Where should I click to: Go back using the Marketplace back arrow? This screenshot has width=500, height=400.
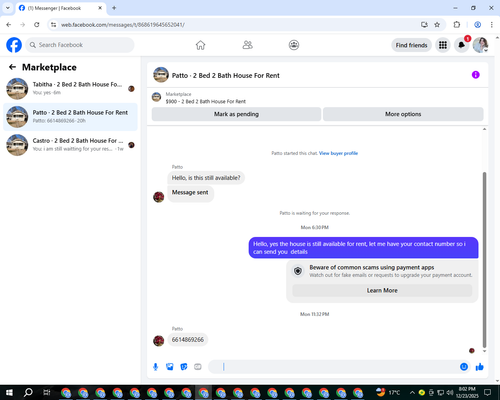pyautogui.click(x=12, y=67)
